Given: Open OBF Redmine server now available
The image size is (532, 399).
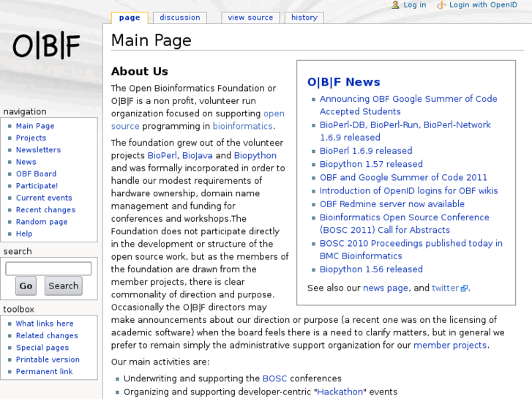Looking at the screenshot, I should (x=392, y=204).
